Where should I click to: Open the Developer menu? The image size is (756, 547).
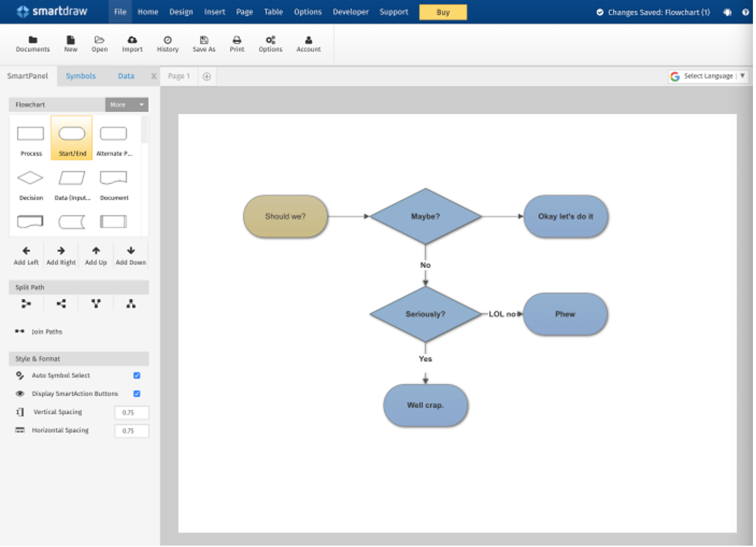click(351, 12)
